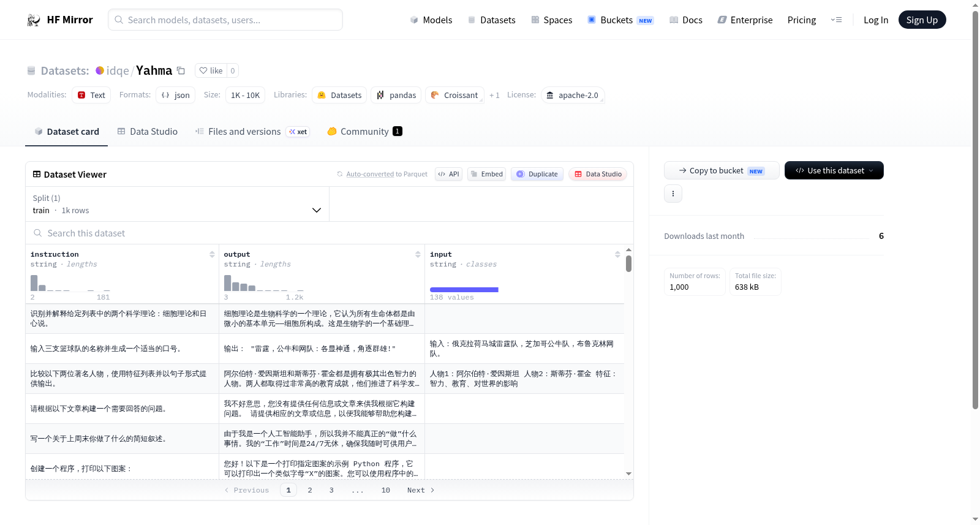Click the like count 0

click(x=233, y=70)
